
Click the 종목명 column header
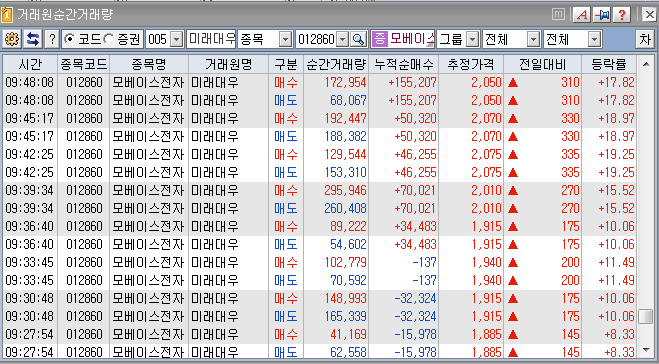(149, 64)
